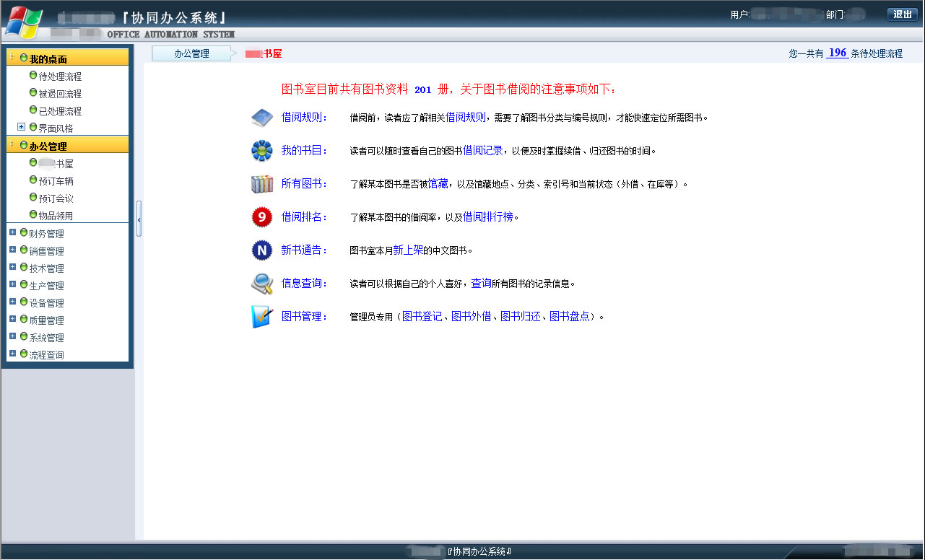Click the 退出 logout button
Screen dimensions: 925x560
pos(902,14)
